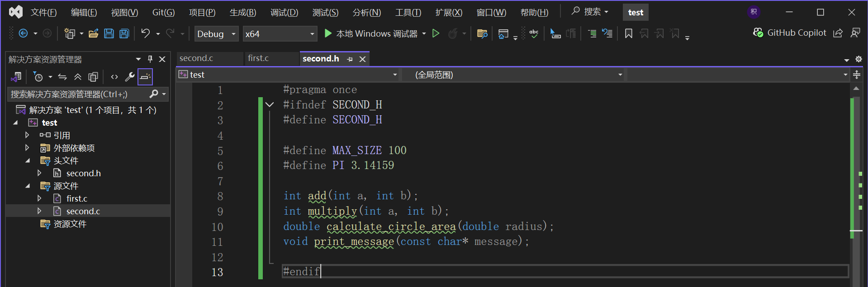Click Start Without Debugging outline play icon

[436, 33]
